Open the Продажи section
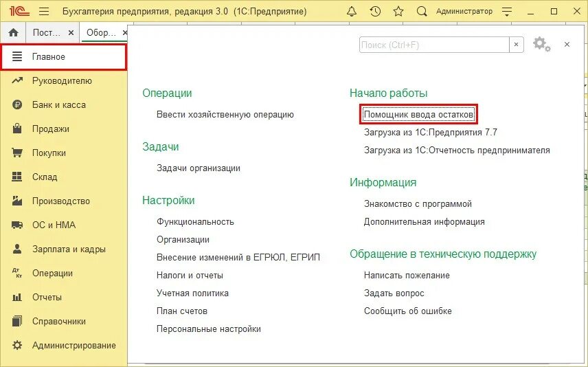 click(51, 129)
